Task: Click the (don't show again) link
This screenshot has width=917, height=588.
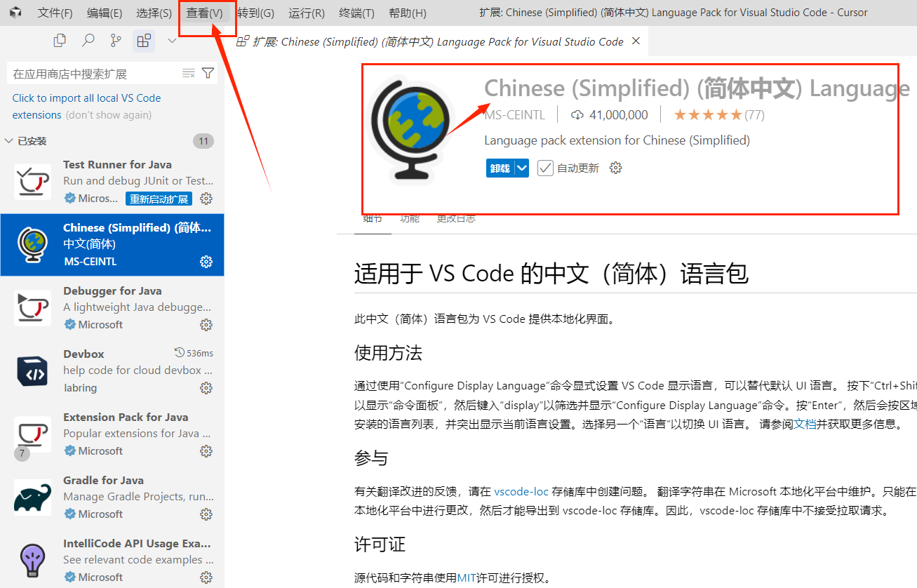Action: click(109, 115)
